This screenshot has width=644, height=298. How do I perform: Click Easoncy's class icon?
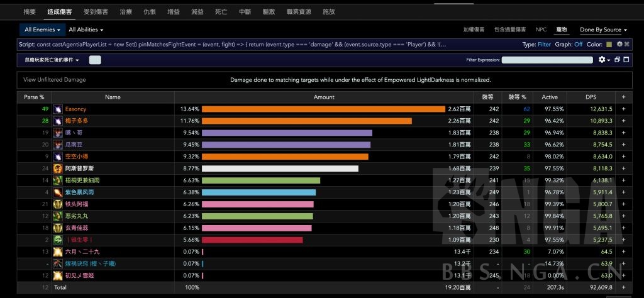point(58,109)
